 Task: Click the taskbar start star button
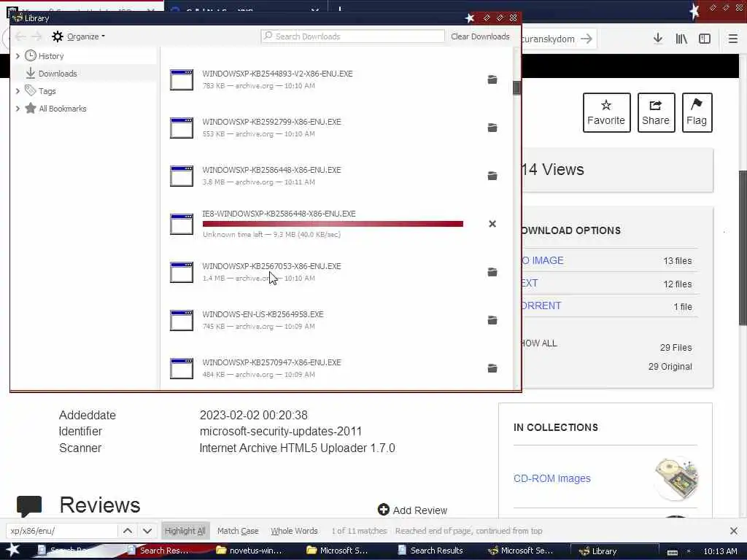[13, 550]
